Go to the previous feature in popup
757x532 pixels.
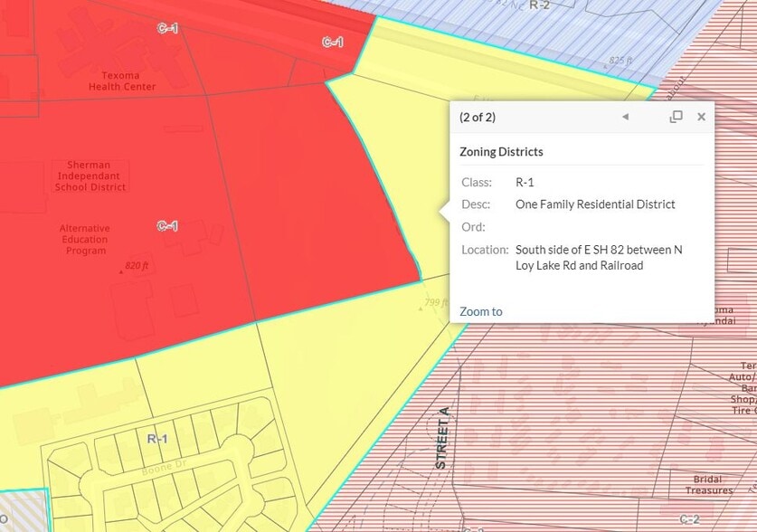pyautogui.click(x=625, y=117)
